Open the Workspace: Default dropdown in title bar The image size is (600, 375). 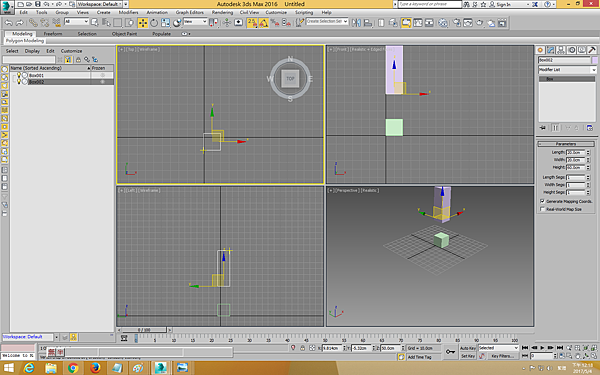[100, 4]
